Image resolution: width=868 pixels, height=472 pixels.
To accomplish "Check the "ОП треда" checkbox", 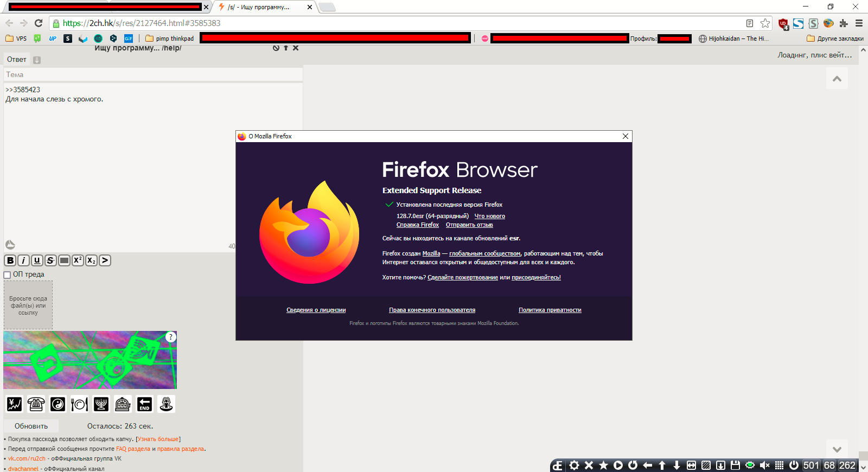I will pyautogui.click(x=7, y=275).
